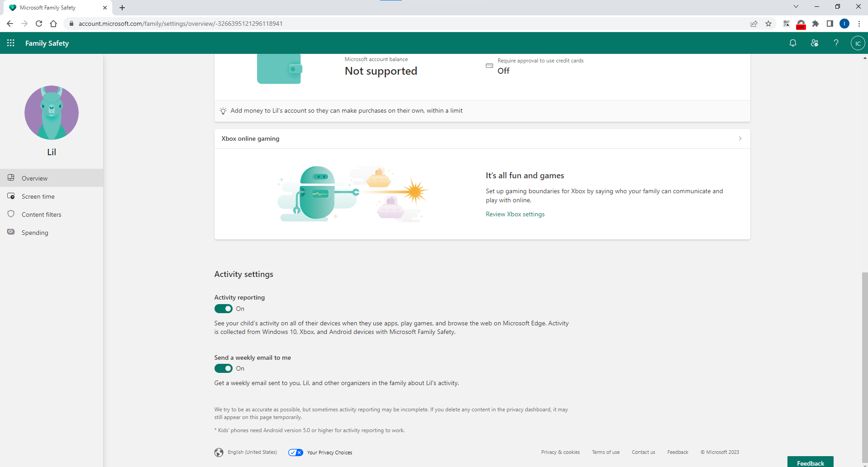Open the browser extensions puzzle icon
The width and height of the screenshot is (868, 467).
point(816,24)
